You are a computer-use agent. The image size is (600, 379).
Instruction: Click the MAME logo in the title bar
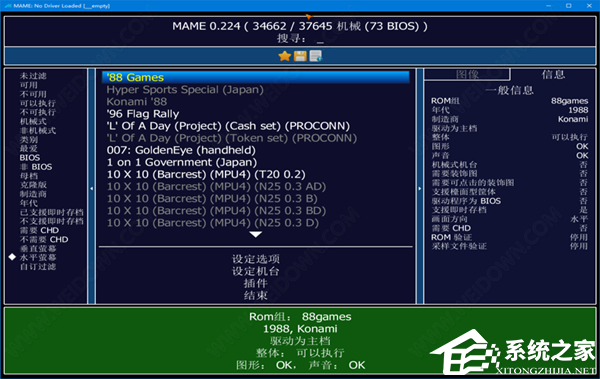8,6
